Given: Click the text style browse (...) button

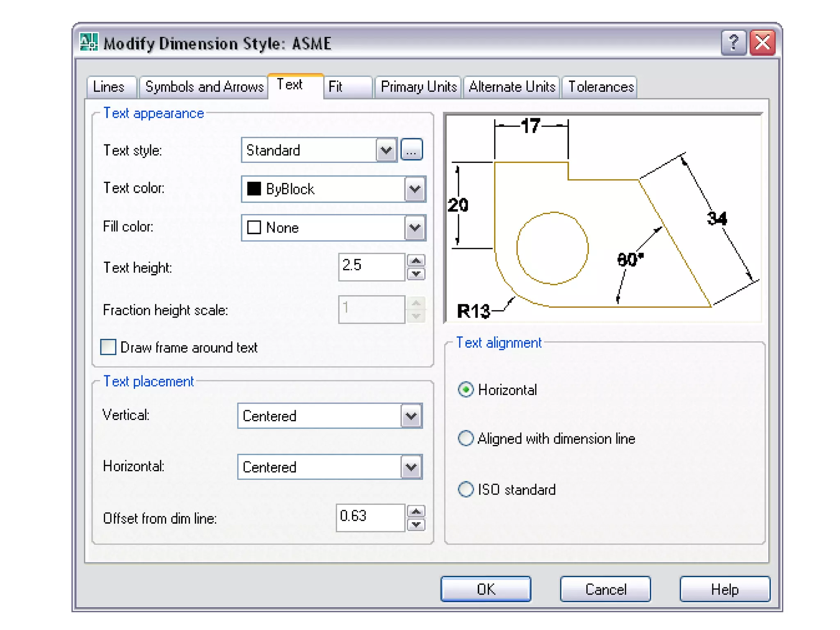Looking at the screenshot, I should point(411,150).
